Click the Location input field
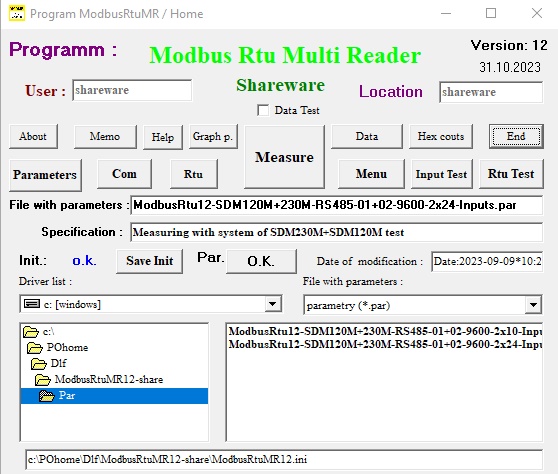The height and width of the screenshot is (474, 558). tap(491, 92)
